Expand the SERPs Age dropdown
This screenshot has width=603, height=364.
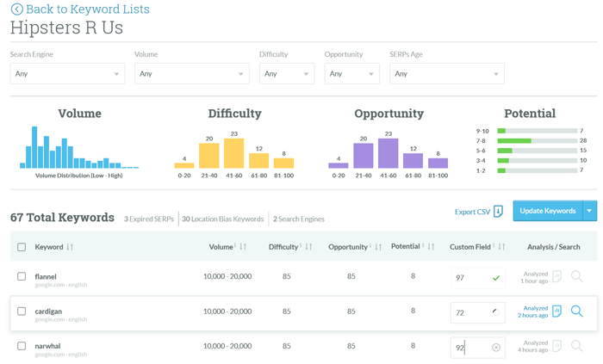[446, 74]
